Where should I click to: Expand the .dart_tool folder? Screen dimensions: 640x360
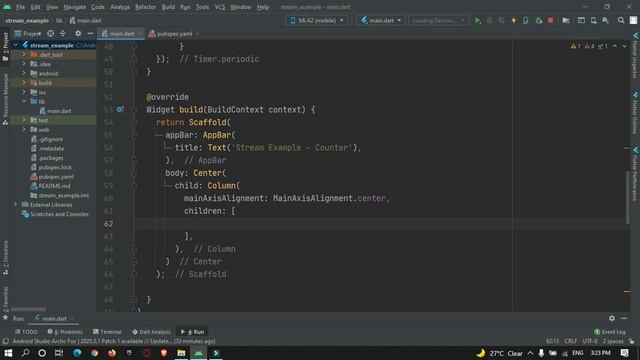tap(24, 54)
